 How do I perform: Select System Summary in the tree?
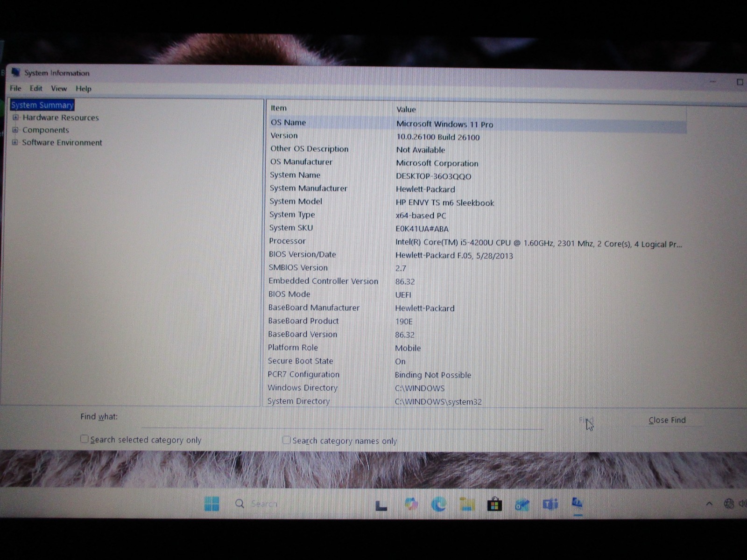[42, 105]
